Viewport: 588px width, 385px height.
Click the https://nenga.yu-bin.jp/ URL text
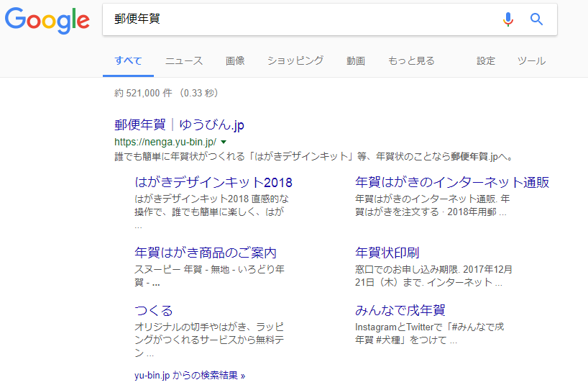pyautogui.click(x=165, y=142)
